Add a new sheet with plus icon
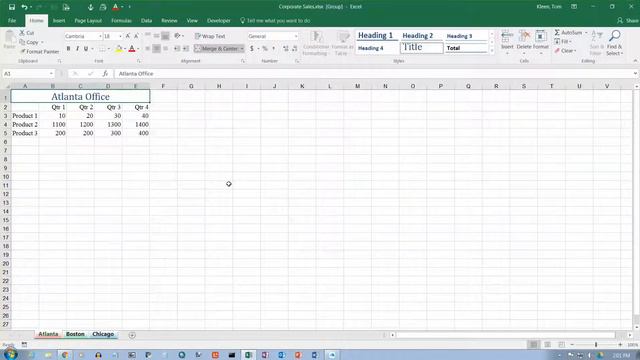 pyautogui.click(x=132, y=335)
